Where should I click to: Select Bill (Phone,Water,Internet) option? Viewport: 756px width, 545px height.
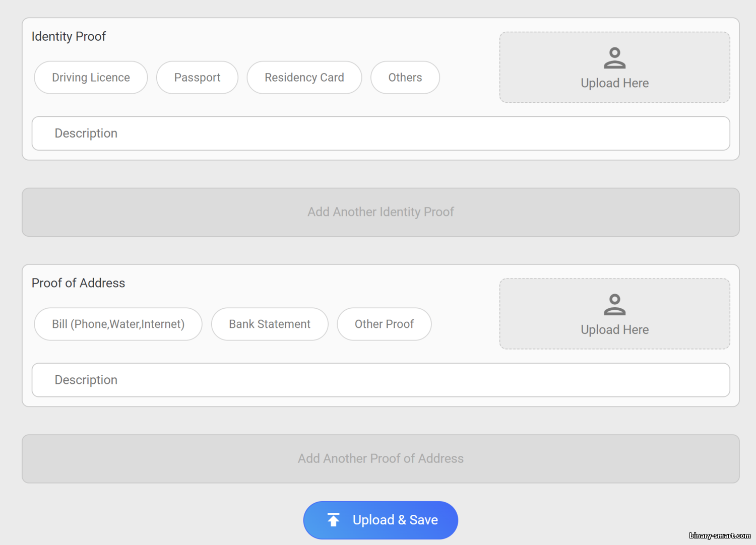pos(118,324)
